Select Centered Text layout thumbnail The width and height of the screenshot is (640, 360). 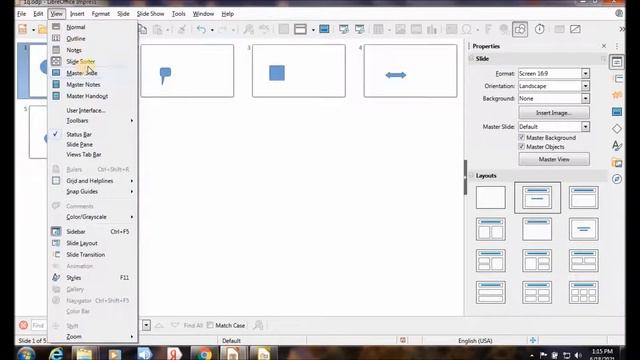click(584, 229)
